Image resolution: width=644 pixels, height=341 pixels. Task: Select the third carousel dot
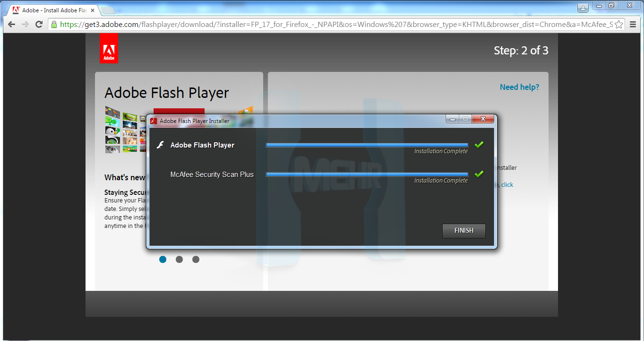(196, 259)
